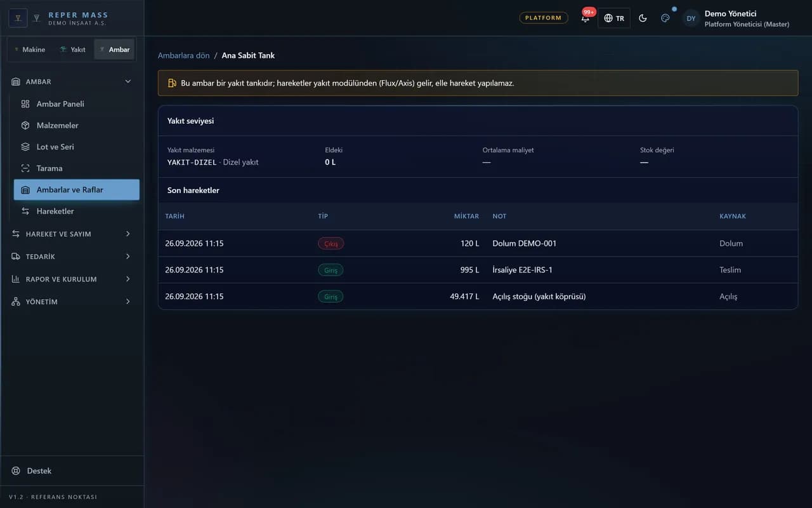The height and width of the screenshot is (508, 812).
Task: Click the Yönetim hierarchy icon
Action: tap(16, 302)
